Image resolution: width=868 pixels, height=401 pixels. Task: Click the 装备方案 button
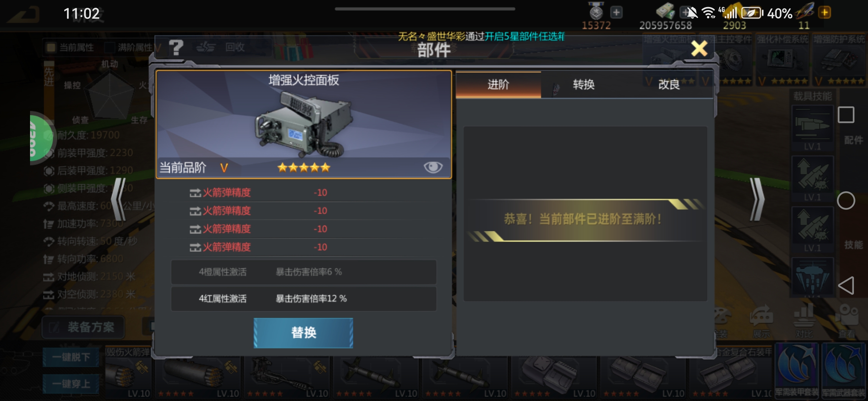click(83, 327)
